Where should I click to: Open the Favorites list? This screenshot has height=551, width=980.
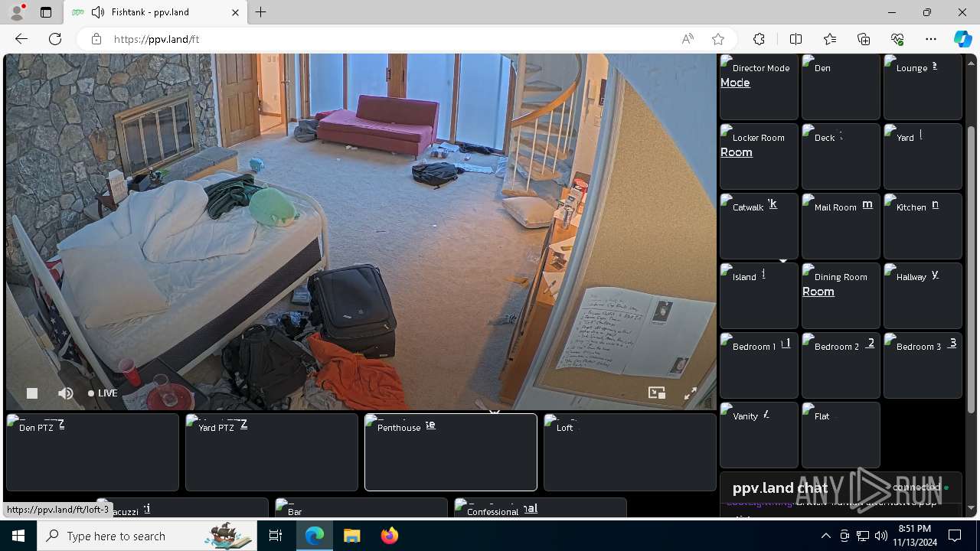(x=830, y=39)
